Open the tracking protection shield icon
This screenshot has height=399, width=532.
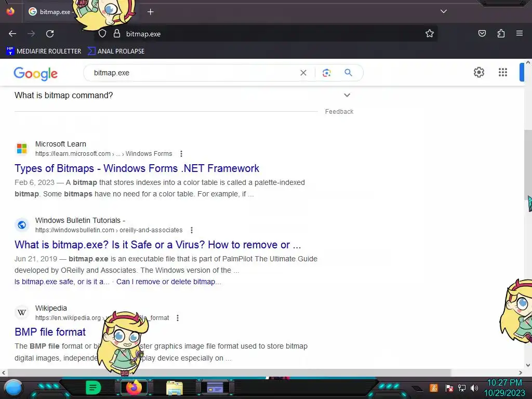(102, 34)
